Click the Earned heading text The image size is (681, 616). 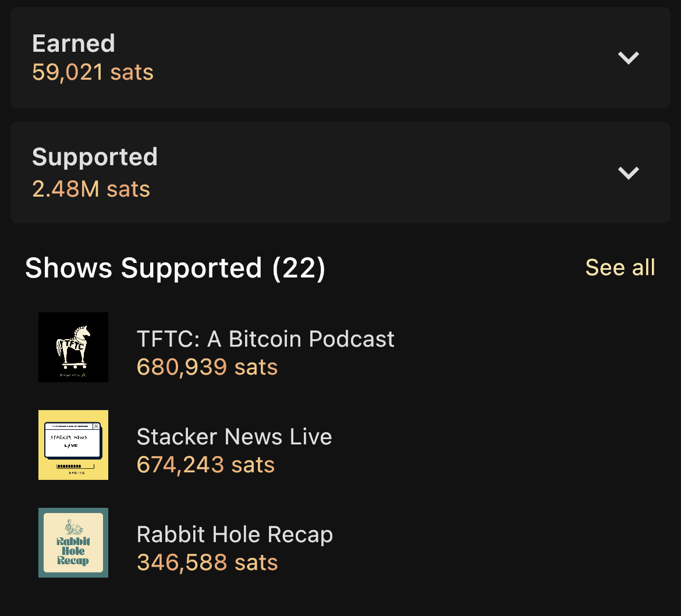coord(73,44)
